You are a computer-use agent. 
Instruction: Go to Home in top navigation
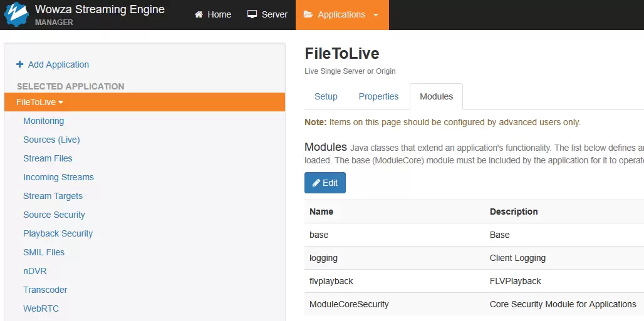pos(213,15)
